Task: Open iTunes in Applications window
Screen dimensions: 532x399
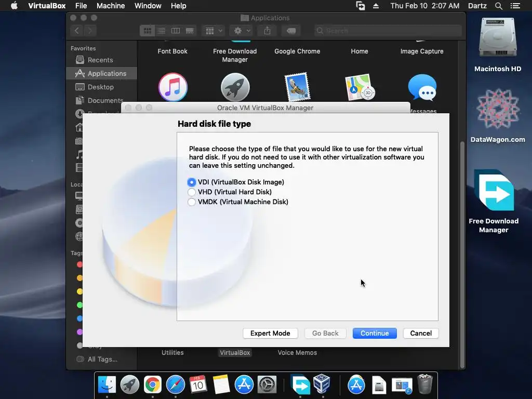Action: (x=172, y=87)
